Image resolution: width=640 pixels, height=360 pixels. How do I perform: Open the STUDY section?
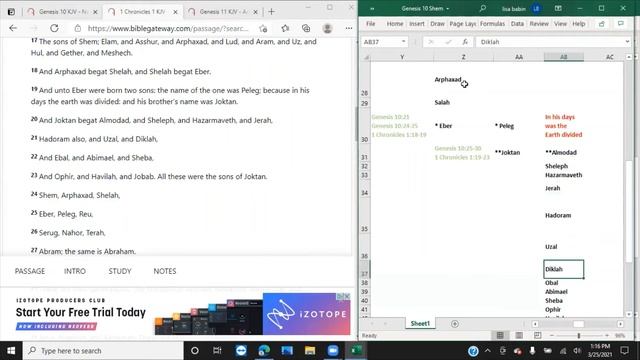(x=120, y=271)
